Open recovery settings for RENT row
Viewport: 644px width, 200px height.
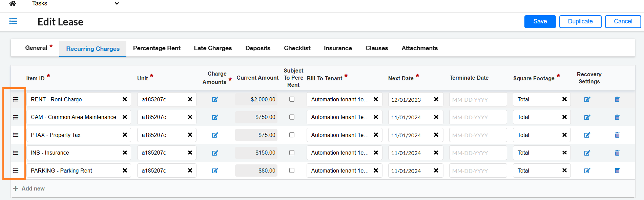pyautogui.click(x=587, y=99)
